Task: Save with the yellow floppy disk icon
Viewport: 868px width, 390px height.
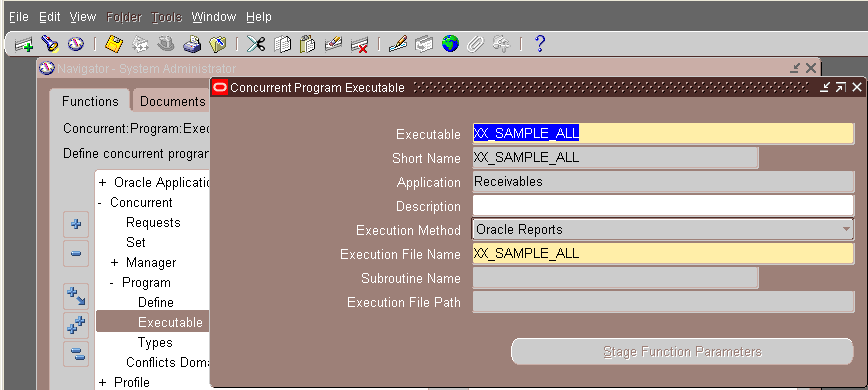Action: click(x=113, y=44)
